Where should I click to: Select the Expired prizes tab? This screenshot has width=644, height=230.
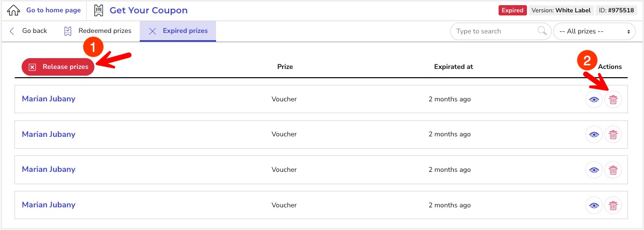tap(178, 31)
